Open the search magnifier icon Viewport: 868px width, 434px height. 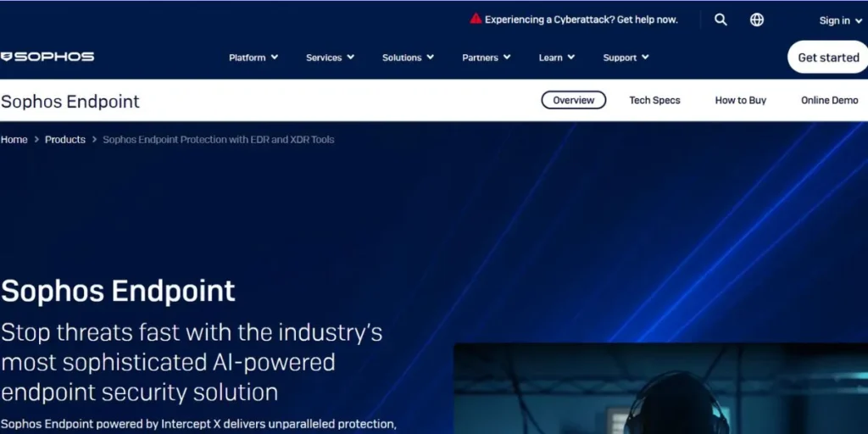(x=721, y=19)
